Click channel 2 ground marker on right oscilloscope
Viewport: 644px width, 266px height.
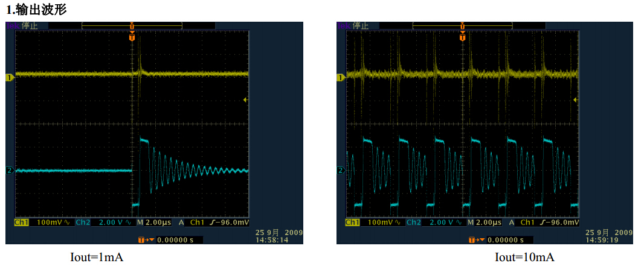tap(340, 171)
